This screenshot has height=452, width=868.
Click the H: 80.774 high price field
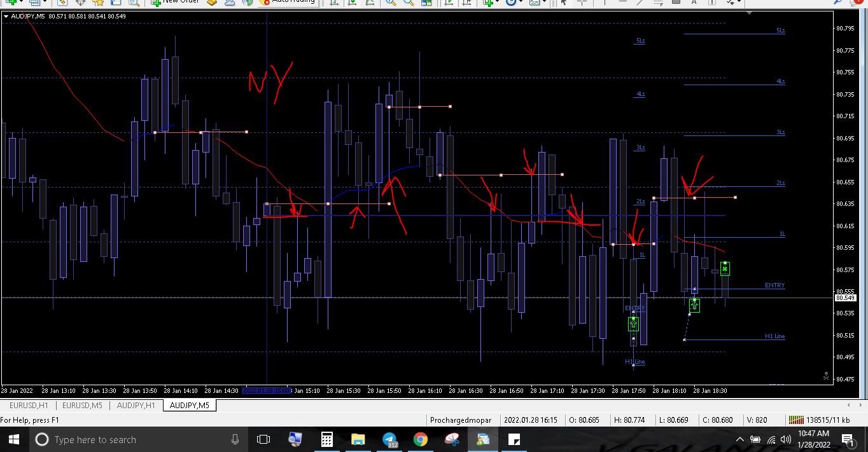click(x=629, y=420)
